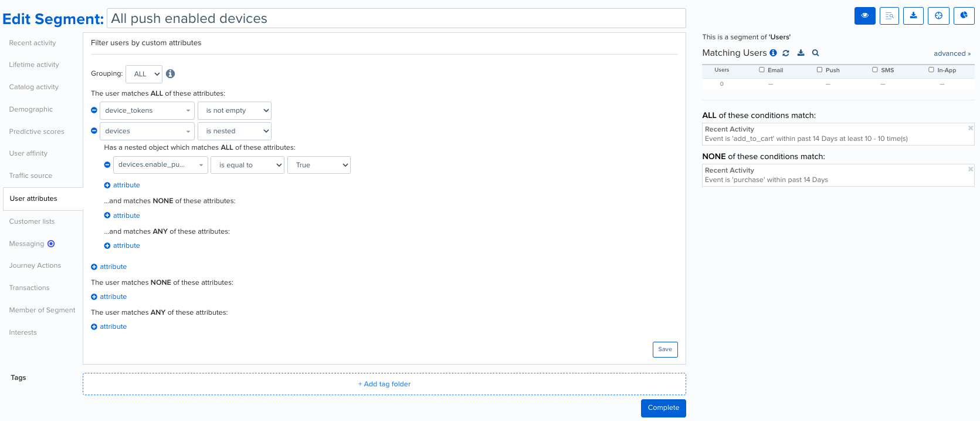Open the 'is not empty' operator dropdown
This screenshot has width=980, height=421.
[x=235, y=110]
